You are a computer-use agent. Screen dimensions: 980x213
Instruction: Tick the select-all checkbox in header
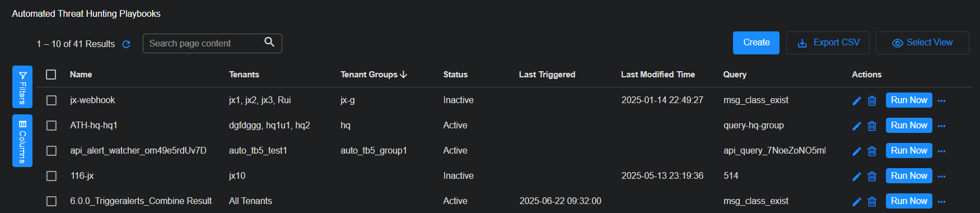pyautogui.click(x=51, y=75)
